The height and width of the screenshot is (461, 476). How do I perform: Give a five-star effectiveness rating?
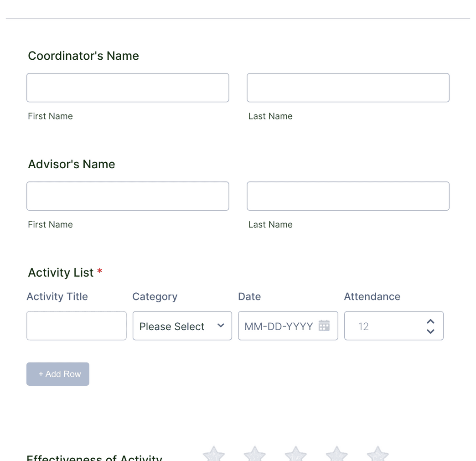(378, 455)
